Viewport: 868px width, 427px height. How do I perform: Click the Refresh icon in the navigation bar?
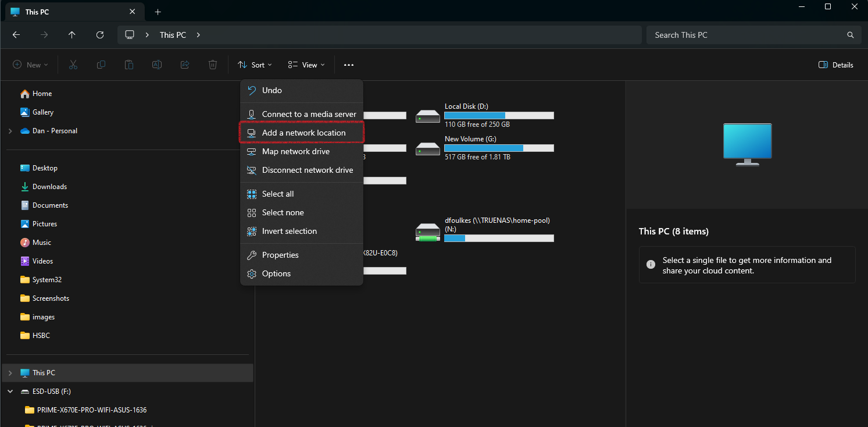tap(99, 35)
